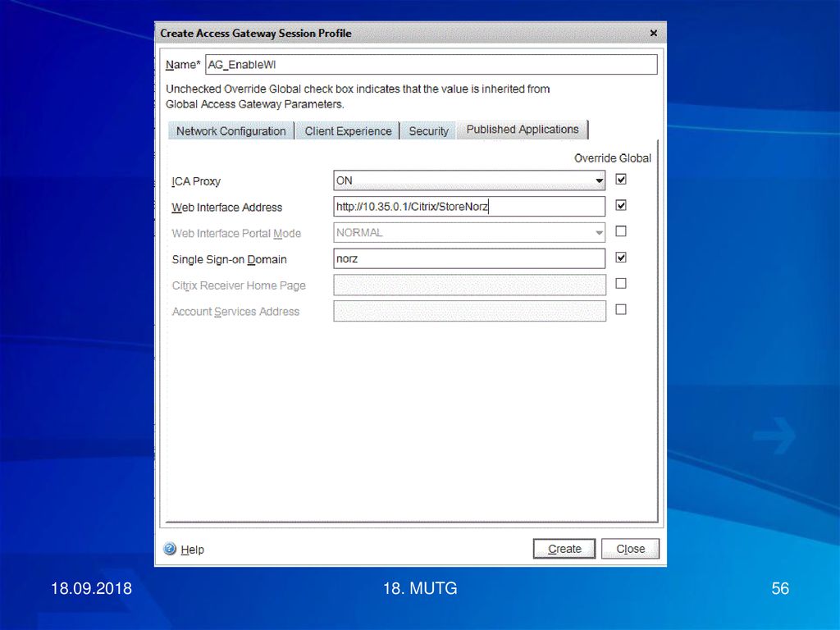The image size is (840, 630).
Task: Click the blue Help icon
Action: tap(170, 549)
